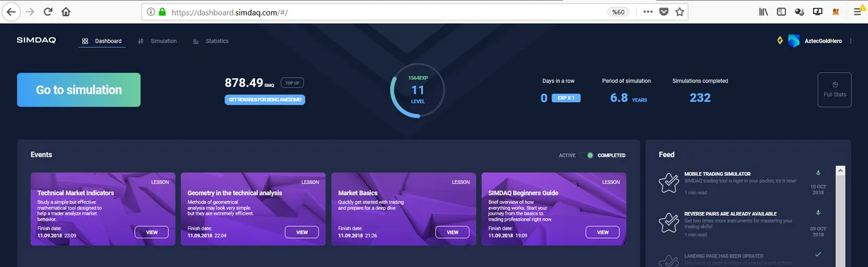The height and width of the screenshot is (267, 868).
Task: Click the Market Basics card title
Action: (358, 193)
